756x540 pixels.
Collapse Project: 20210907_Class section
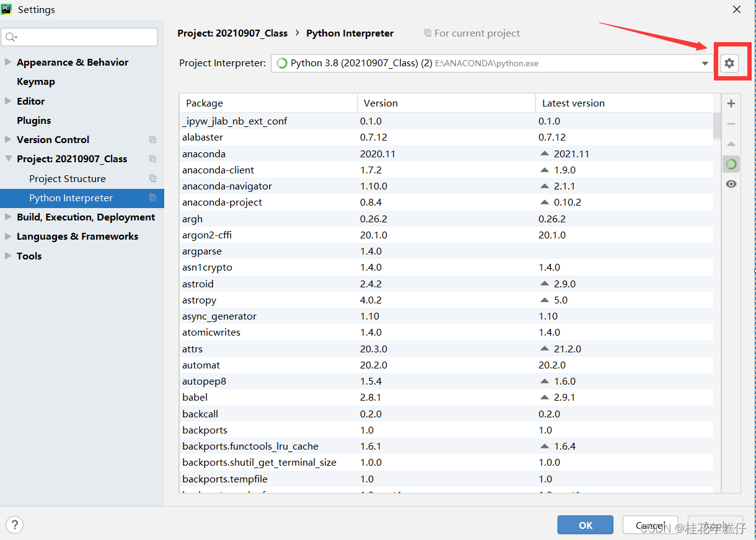tap(8, 159)
